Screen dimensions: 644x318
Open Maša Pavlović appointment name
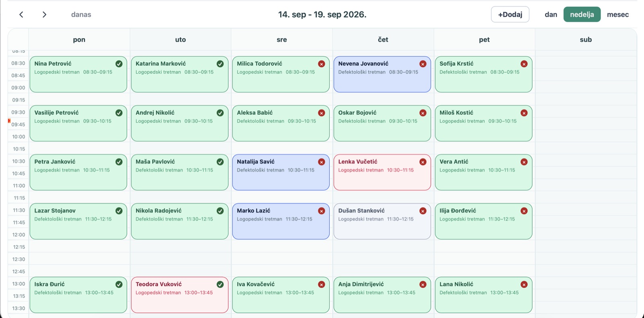[x=155, y=162]
